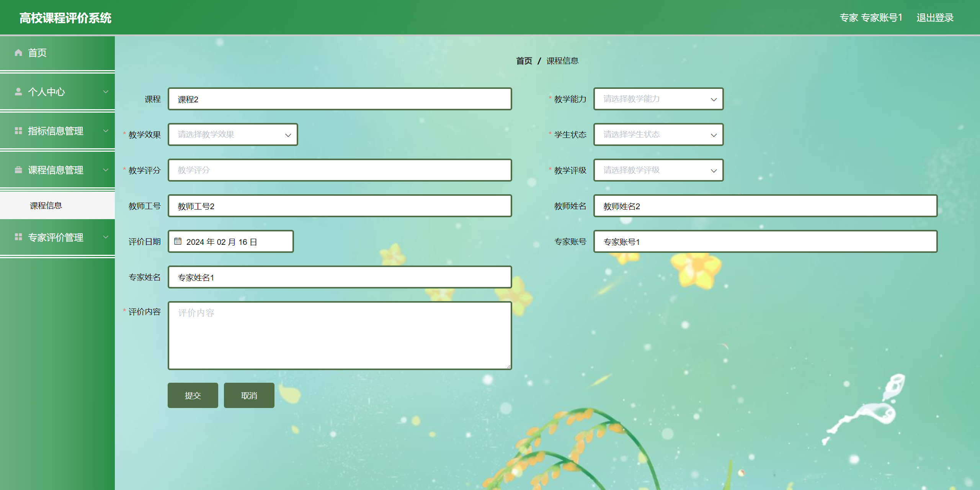The width and height of the screenshot is (980, 490).
Task: Collapse the 课程信息管理 sidebar section
Action: click(x=106, y=170)
